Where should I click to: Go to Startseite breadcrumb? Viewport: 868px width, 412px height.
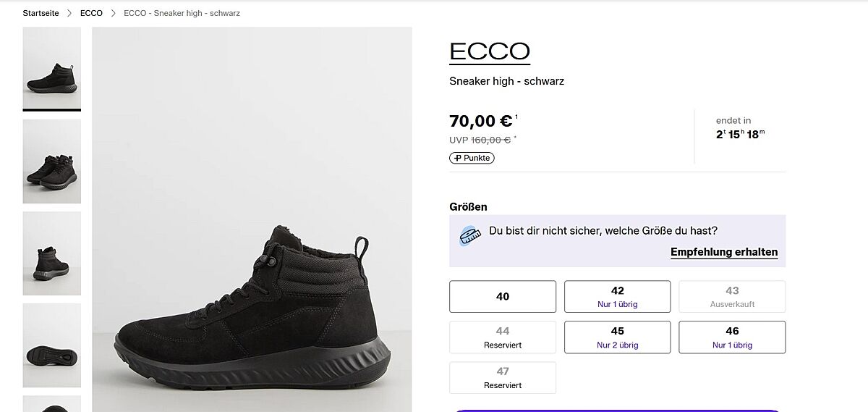point(41,13)
